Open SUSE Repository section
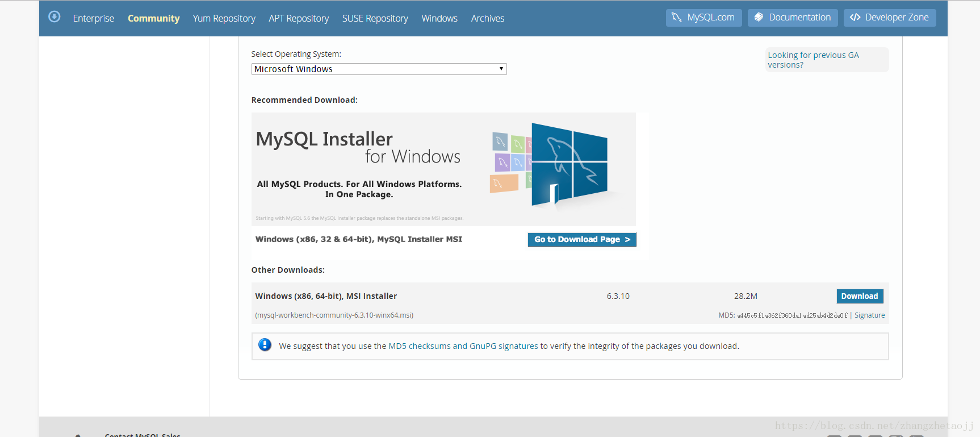Viewport: 980px width, 437px height. coord(375,18)
